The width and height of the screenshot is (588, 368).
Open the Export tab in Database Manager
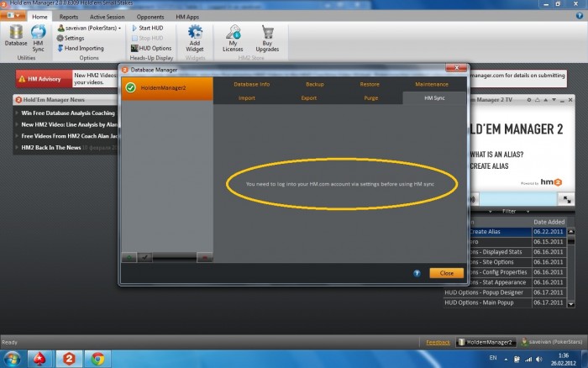coord(308,98)
